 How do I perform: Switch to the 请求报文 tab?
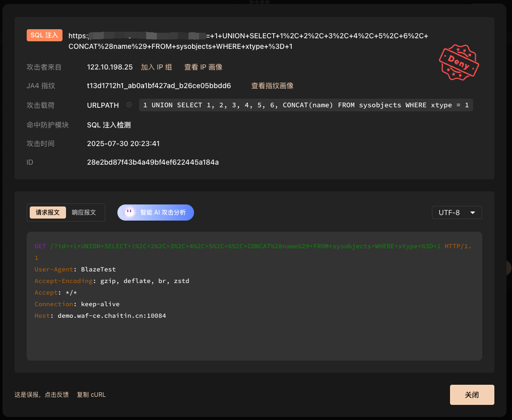tap(48, 213)
